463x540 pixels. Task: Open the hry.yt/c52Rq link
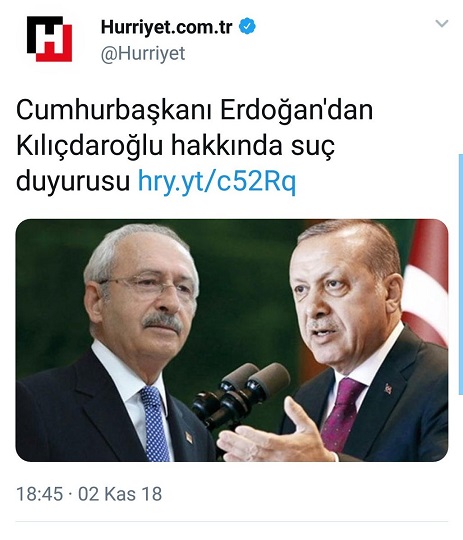pos(217,181)
